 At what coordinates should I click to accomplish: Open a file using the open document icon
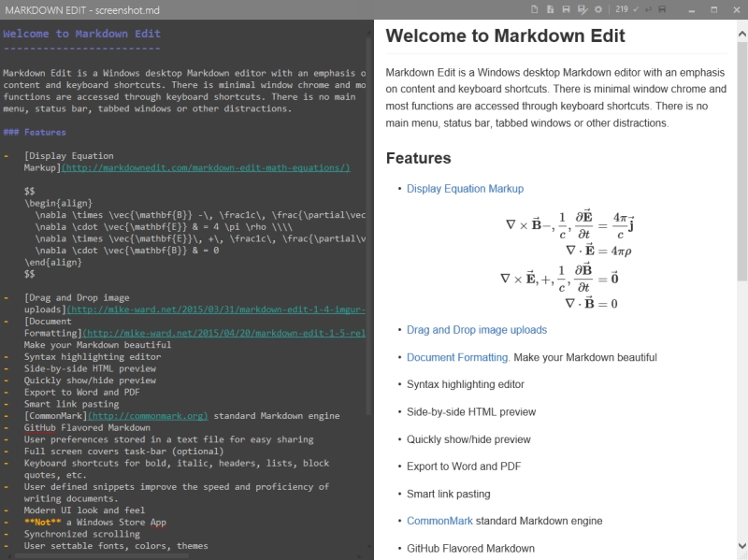click(550, 9)
